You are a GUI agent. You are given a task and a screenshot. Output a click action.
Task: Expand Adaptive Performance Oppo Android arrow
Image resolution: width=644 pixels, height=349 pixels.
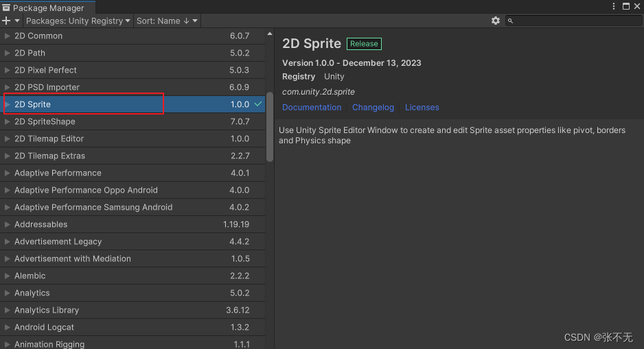[x=7, y=191]
